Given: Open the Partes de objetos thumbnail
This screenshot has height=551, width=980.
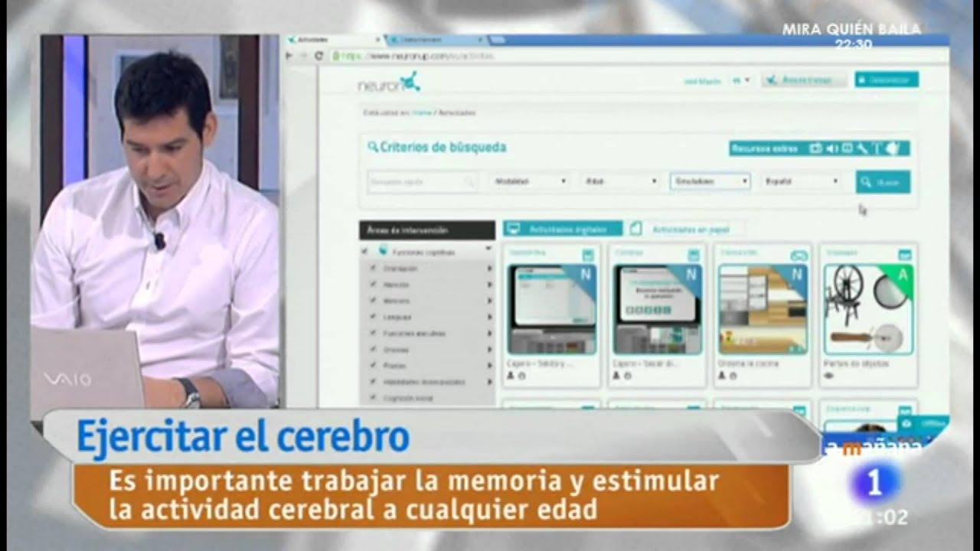Looking at the screenshot, I should tap(868, 309).
